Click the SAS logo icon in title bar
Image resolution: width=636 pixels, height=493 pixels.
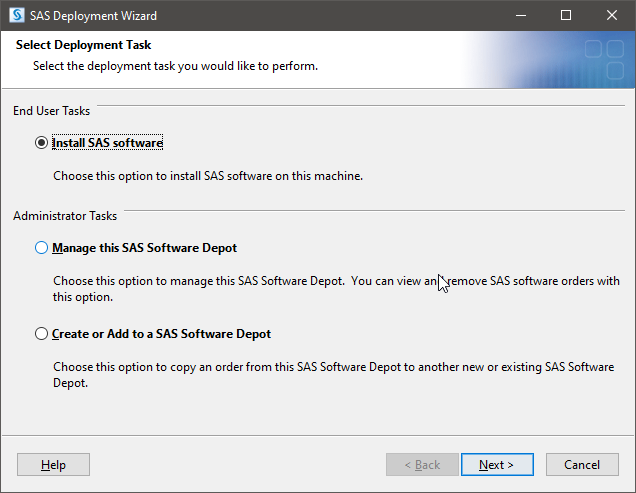pyautogui.click(x=17, y=15)
